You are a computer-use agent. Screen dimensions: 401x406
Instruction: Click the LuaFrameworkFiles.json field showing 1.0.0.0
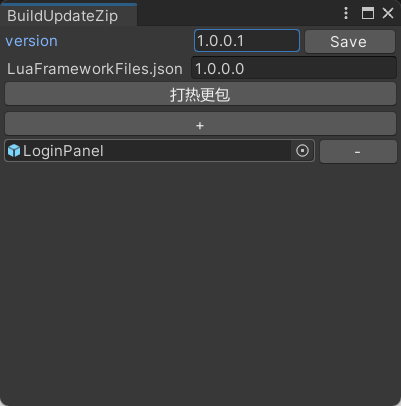pyautogui.click(x=294, y=68)
